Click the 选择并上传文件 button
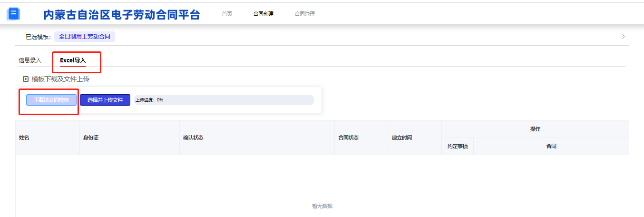Screen dimensions: 644x217 pos(105,100)
